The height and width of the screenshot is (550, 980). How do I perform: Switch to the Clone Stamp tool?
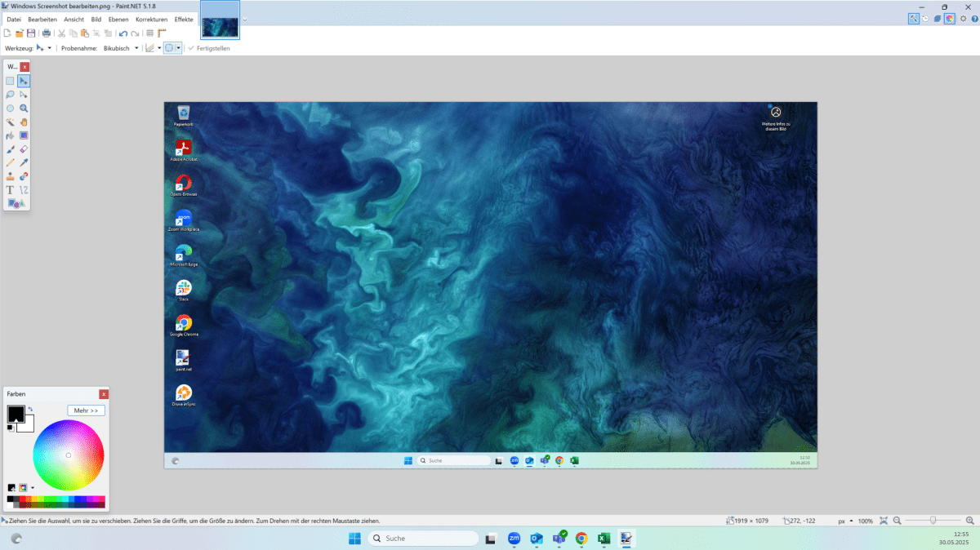coord(10,176)
